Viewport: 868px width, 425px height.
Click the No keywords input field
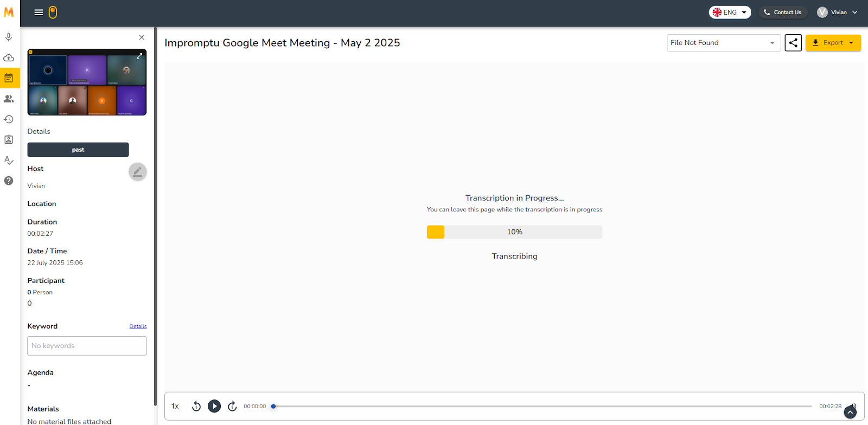(87, 346)
